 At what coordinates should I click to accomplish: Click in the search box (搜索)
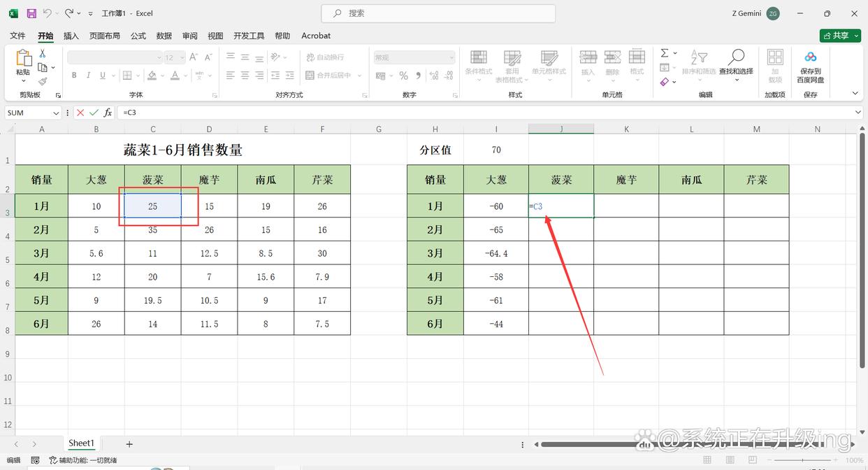[x=438, y=13]
